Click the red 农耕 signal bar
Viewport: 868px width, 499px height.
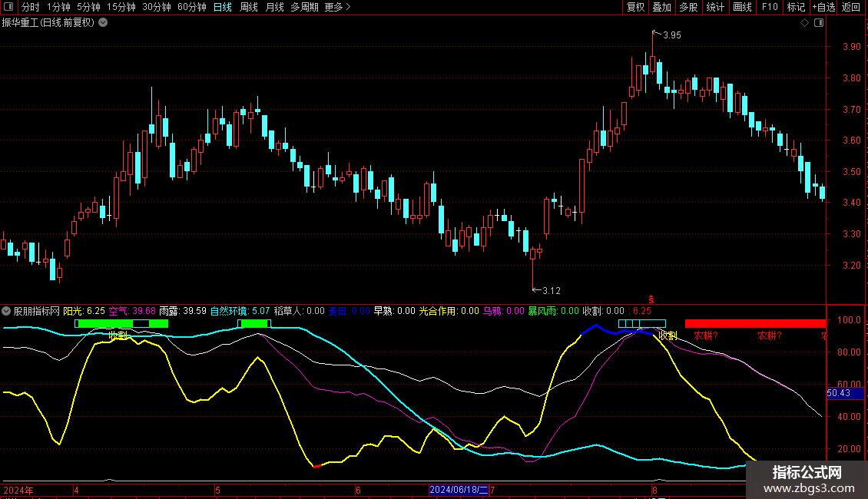[755, 324]
